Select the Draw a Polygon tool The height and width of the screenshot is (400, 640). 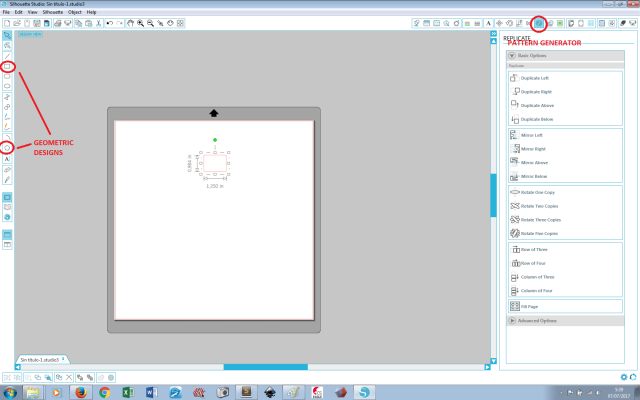(x=7, y=147)
